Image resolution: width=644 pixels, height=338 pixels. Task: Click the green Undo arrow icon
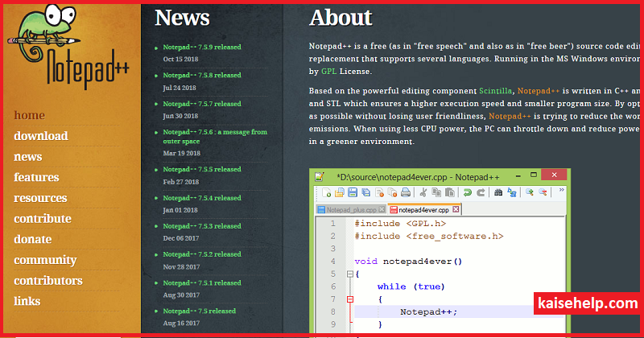(x=468, y=192)
